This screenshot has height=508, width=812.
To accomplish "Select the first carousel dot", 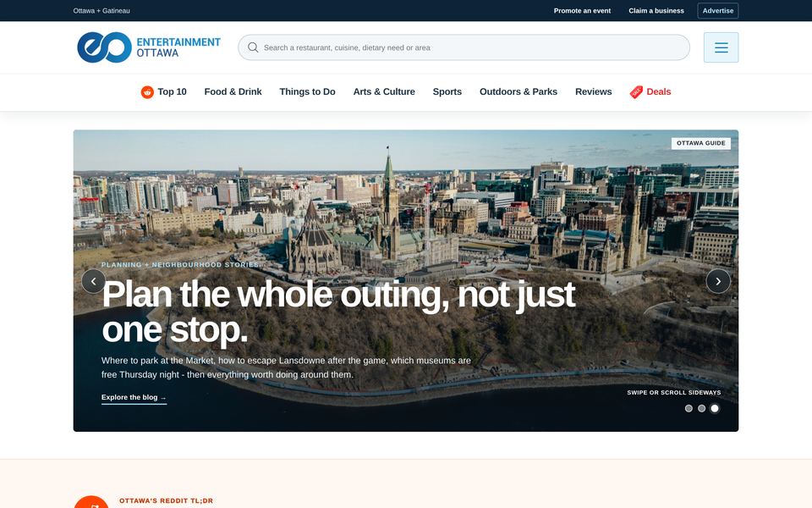I will (x=689, y=408).
